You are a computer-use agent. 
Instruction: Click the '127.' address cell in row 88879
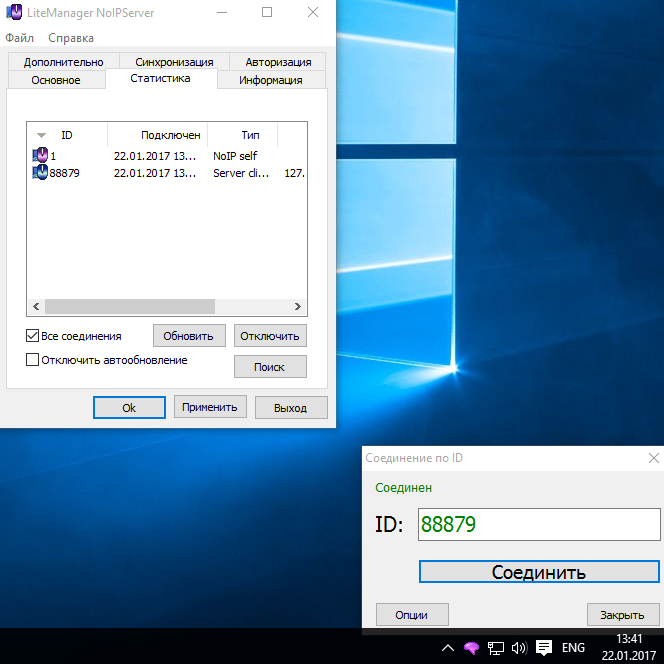point(294,173)
